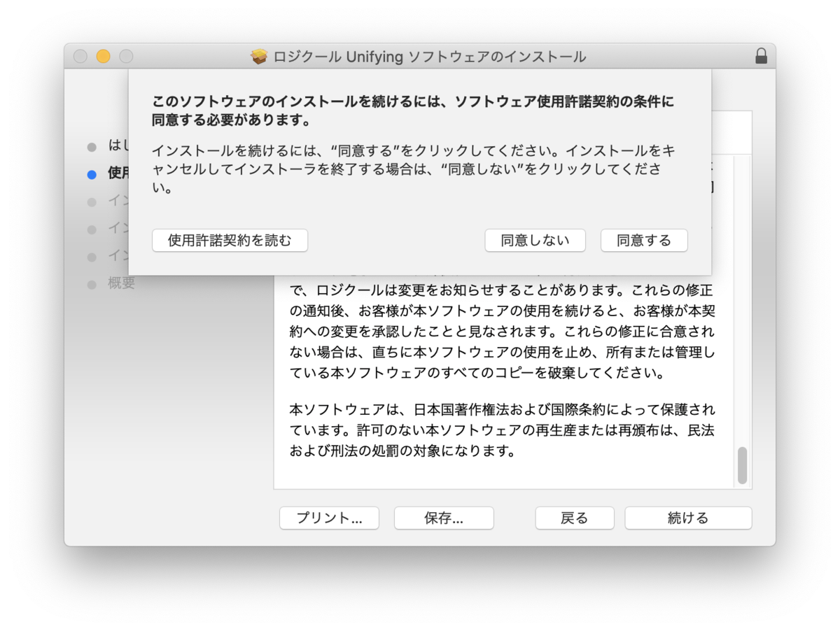
Task: Click the 同意しない (Disagree) button
Action: click(x=535, y=241)
